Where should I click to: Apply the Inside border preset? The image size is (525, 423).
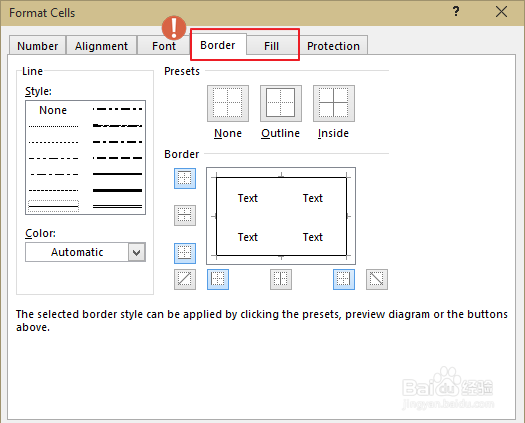coord(334,103)
